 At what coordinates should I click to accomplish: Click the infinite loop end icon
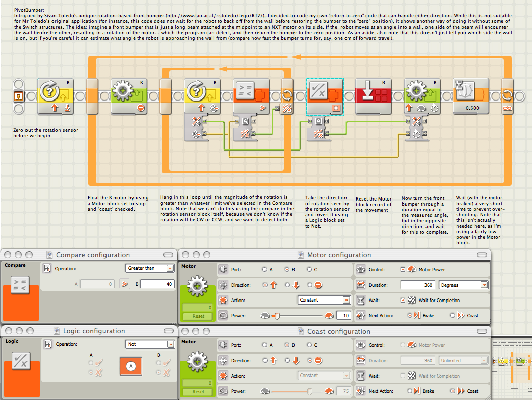tap(508, 108)
